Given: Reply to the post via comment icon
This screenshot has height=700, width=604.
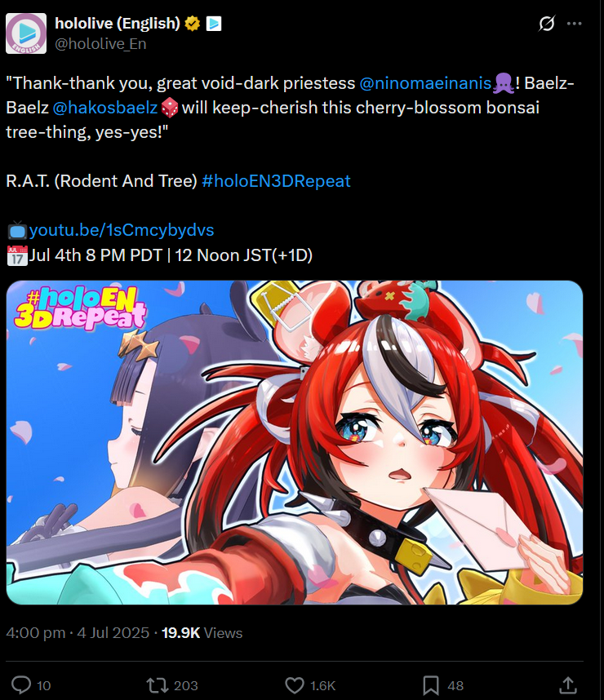Looking at the screenshot, I should point(21,684).
